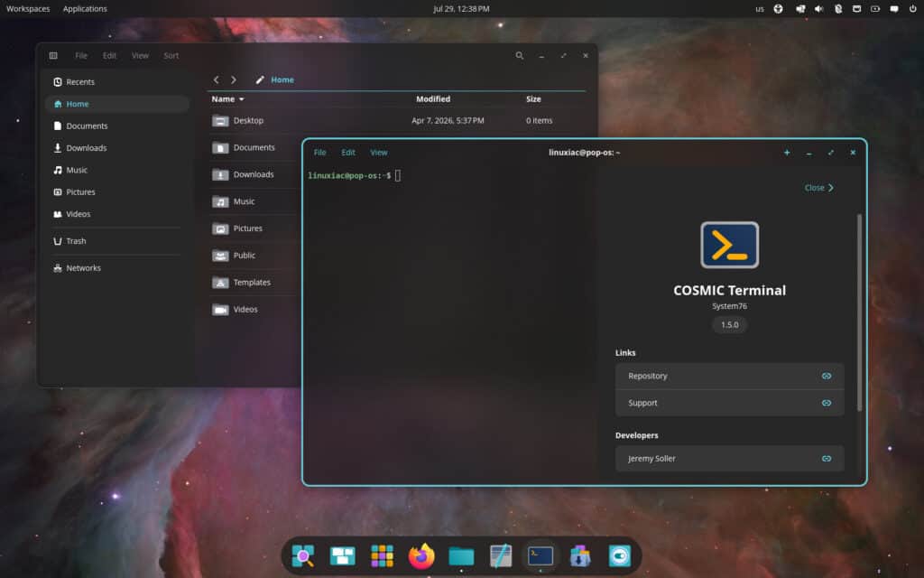Open Trash in Files sidebar

click(116, 240)
